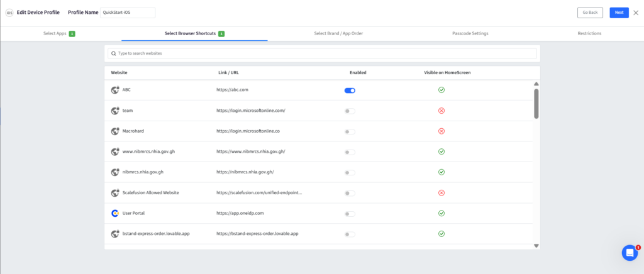Screen dimensions: 644x274
Task: Click the Website column header
Action: click(x=119, y=73)
